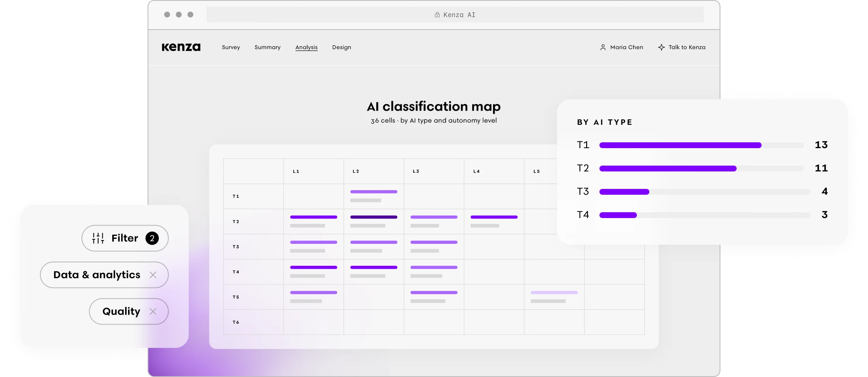Screen dimensions: 868x377
Task: Remove the Quality filter chip
Action: (153, 311)
